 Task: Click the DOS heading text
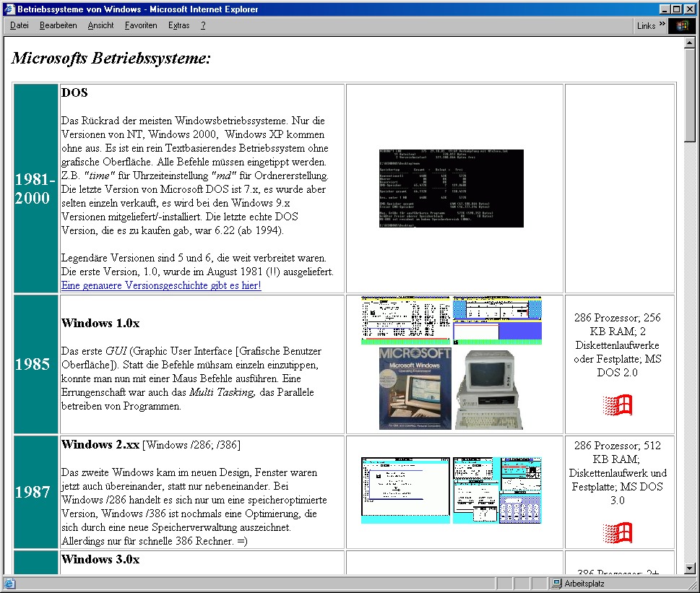tap(74, 92)
